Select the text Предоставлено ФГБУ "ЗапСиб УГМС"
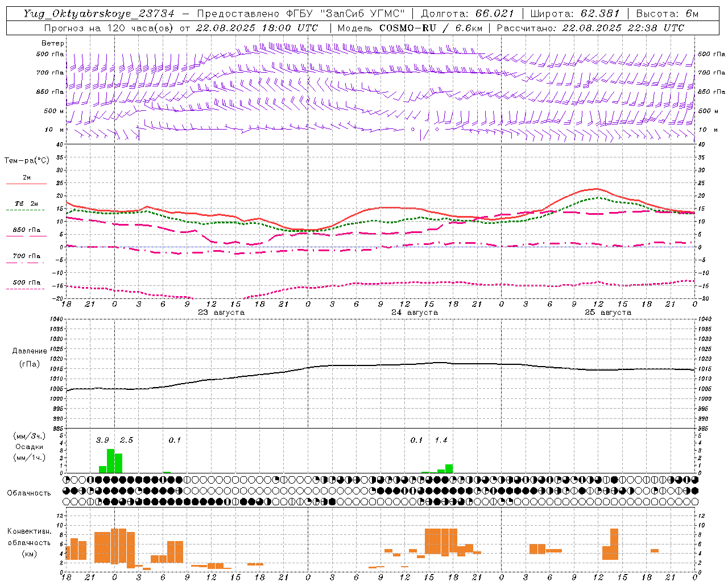728x582 pixels. coord(301,14)
